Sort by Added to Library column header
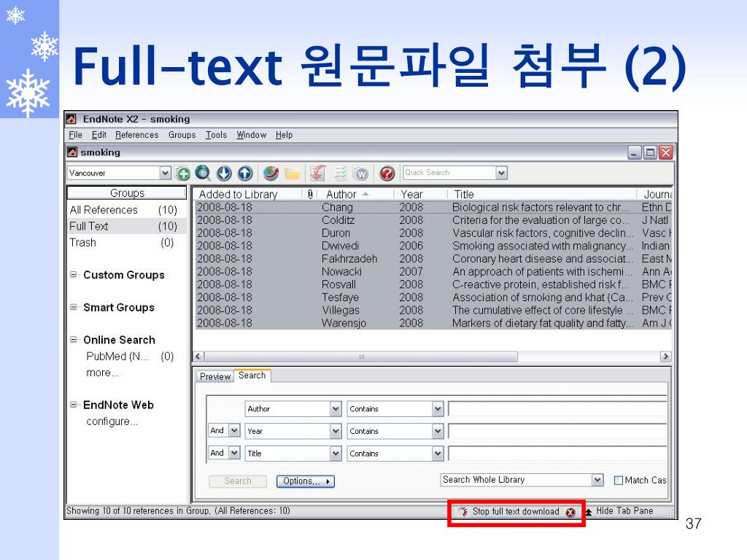The height and width of the screenshot is (560, 747). 248,194
